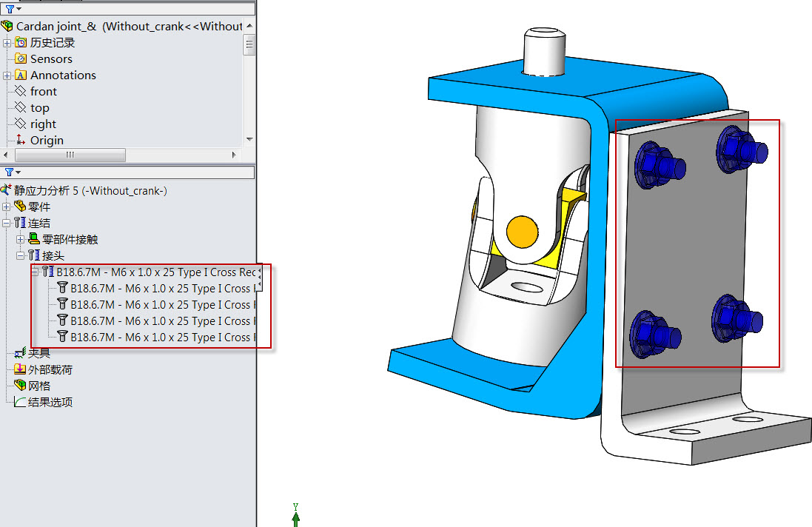This screenshot has height=527, width=812.
Task: Expand the Annotations folder
Action: (x=7, y=75)
